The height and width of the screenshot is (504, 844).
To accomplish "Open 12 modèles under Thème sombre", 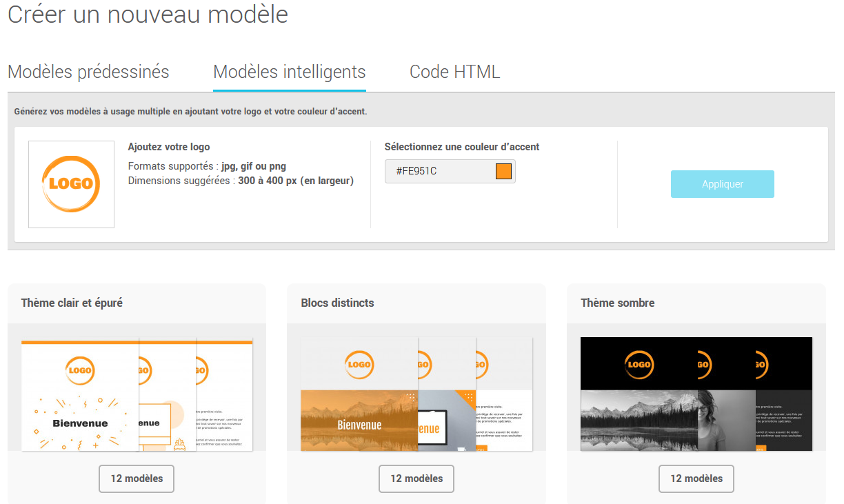I will pyautogui.click(x=696, y=478).
